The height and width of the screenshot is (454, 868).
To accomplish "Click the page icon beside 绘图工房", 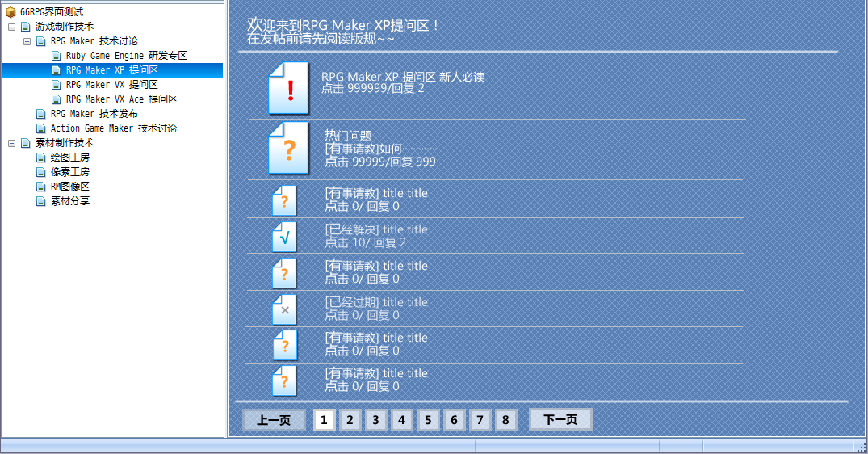I will [x=40, y=158].
